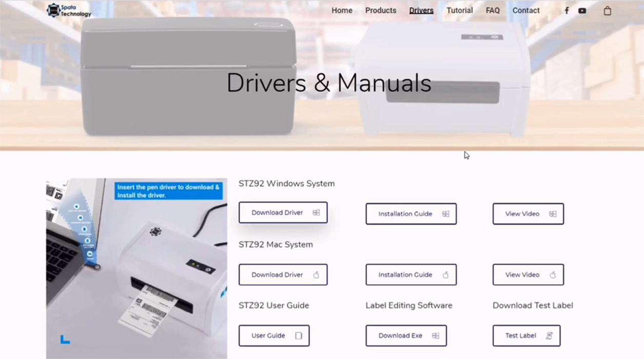Download the STZ92 Windows driver

click(283, 213)
